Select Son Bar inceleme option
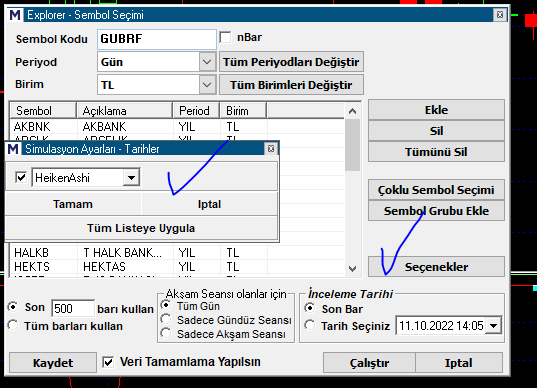The width and height of the screenshot is (537, 388). pos(310,308)
